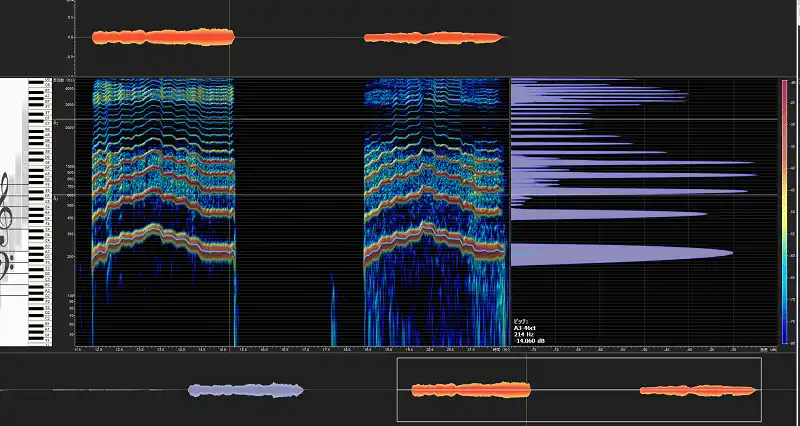Click the lavender waveform in bottom overview
800x426 pixels.
[245, 390]
